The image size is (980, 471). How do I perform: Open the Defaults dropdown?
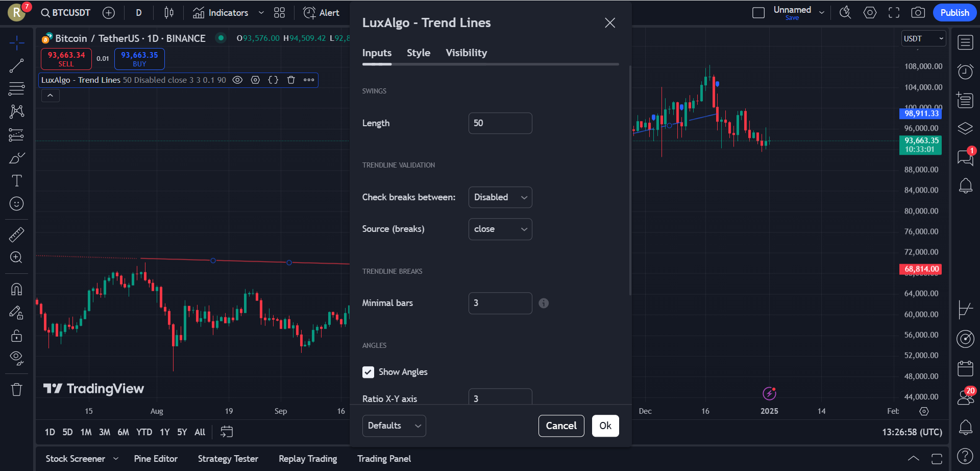click(x=394, y=426)
